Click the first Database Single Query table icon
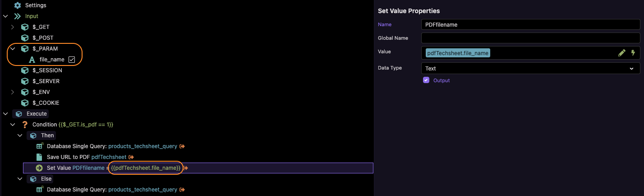 tap(39, 146)
